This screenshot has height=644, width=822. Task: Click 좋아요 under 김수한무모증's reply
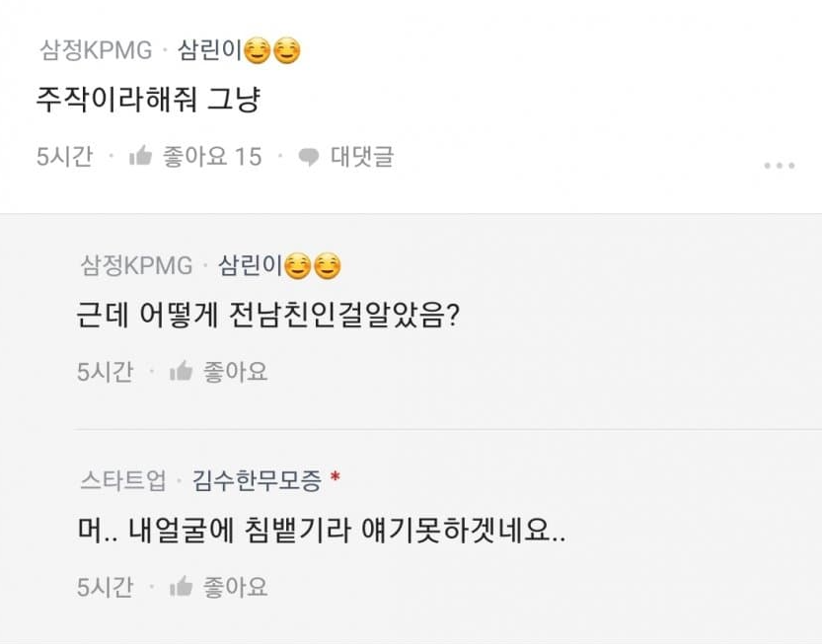(x=235, y=587)
